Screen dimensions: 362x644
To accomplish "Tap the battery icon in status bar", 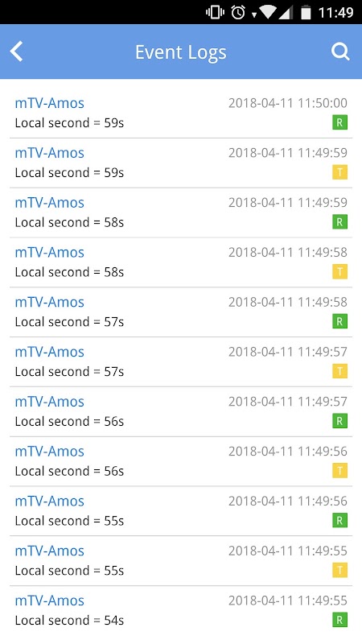I will point(306,12).
